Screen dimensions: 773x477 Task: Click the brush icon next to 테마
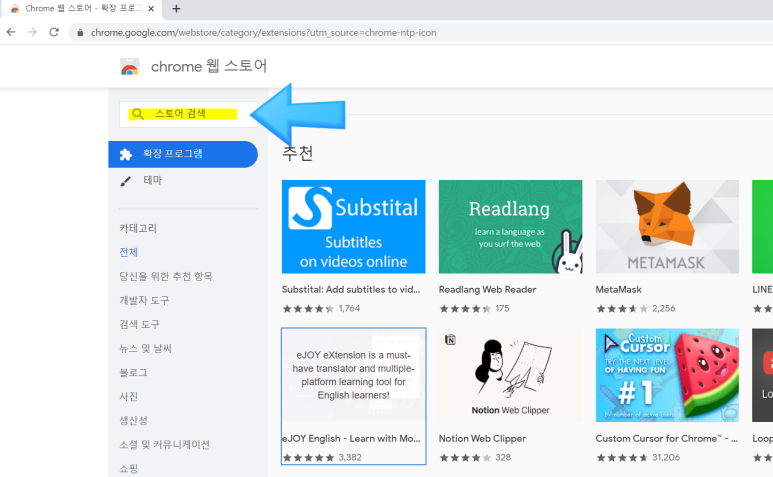(126, 181)
